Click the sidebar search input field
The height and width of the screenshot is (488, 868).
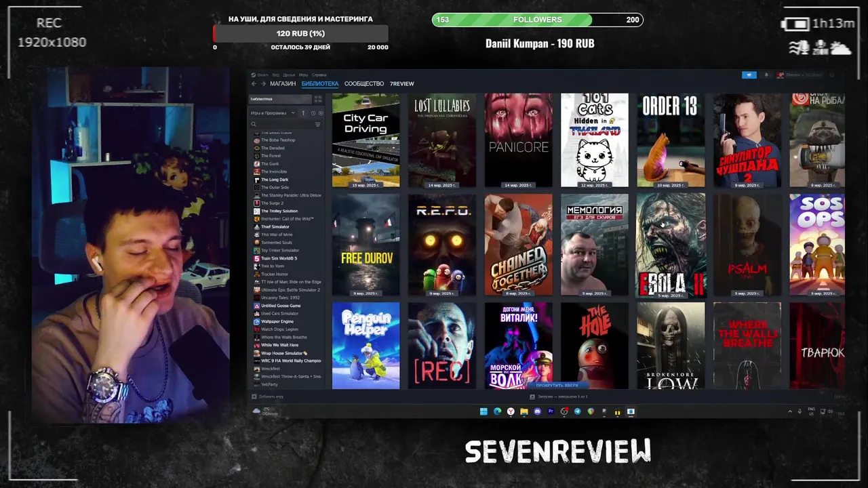pos(285,125)
